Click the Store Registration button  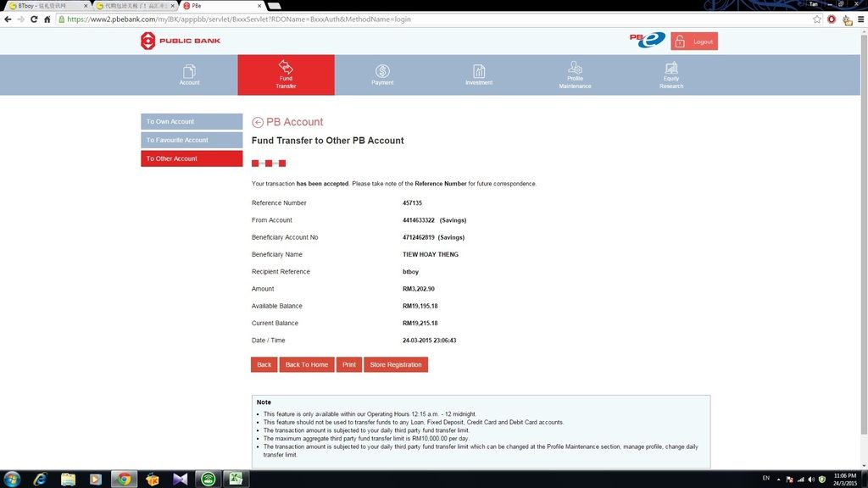[396, 364]
